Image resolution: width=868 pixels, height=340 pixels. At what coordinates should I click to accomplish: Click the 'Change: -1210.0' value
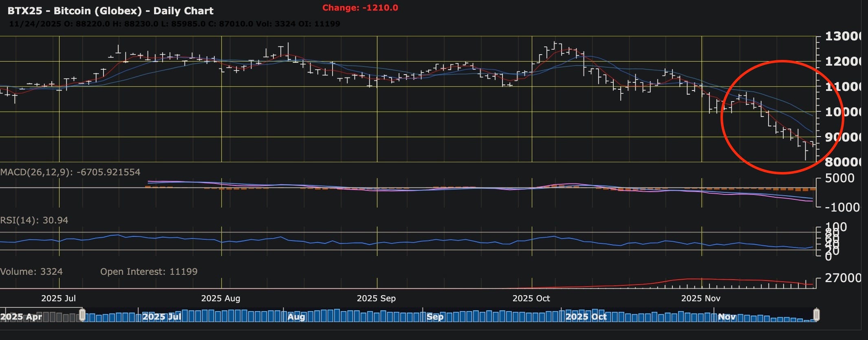tap(360, 8)
